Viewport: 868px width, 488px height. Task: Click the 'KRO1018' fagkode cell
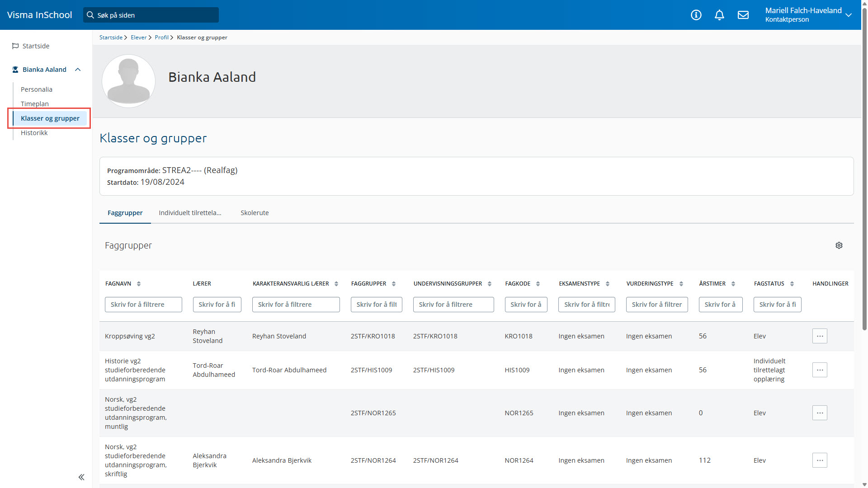point(519,336)
